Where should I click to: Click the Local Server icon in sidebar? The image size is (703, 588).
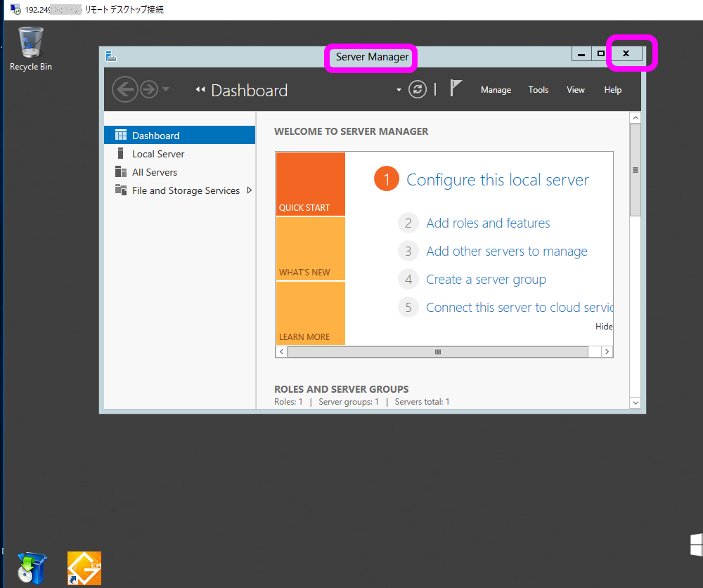(120, 154)
